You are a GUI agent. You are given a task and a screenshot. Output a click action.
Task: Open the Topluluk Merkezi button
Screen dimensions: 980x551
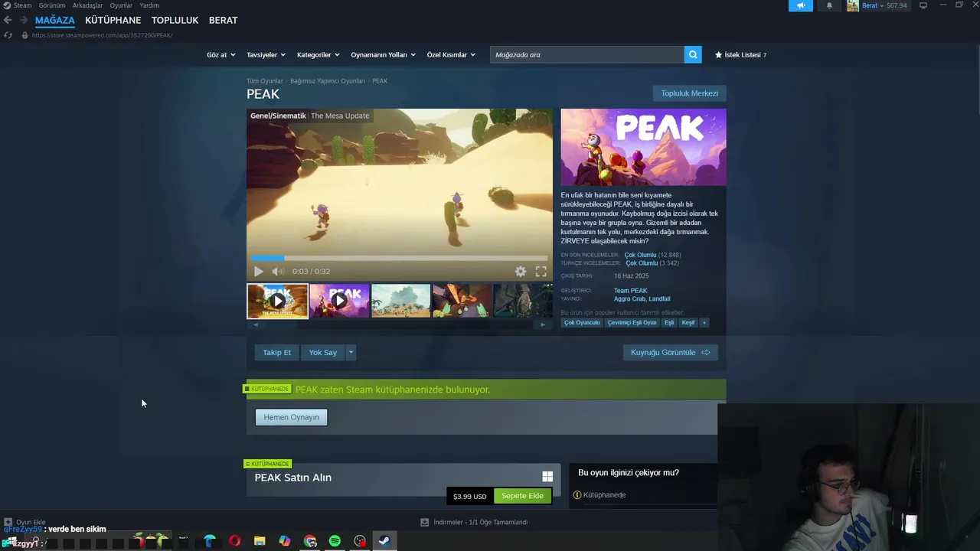click(x=689, y=93)
